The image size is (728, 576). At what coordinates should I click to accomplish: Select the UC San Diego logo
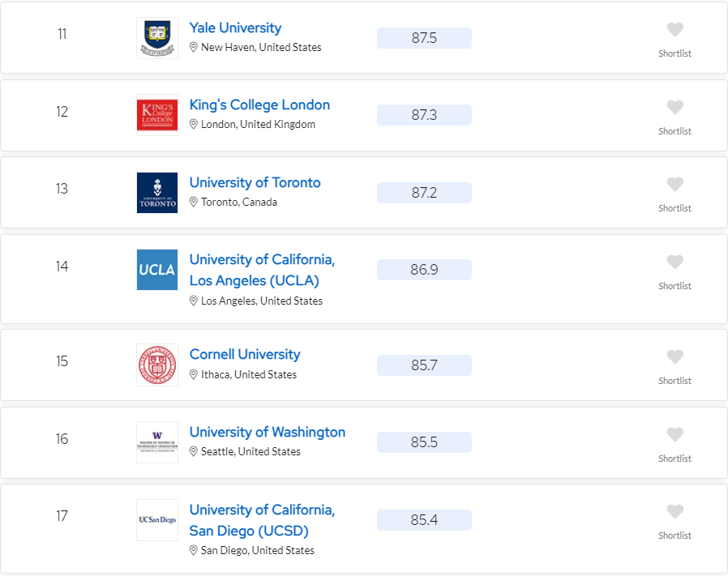[x=157, y=519]
